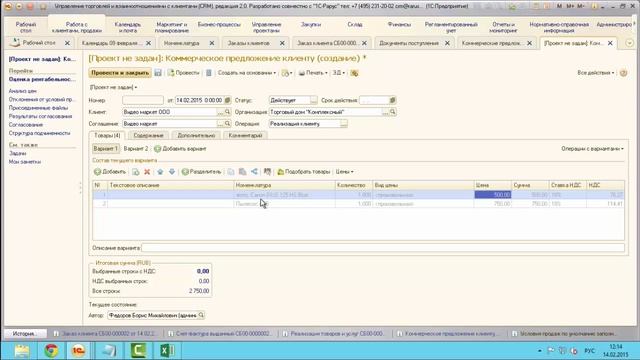Viewport: 640px width, 360px height.
Task: Click the red X delete row icon
Action: point(147,172)
